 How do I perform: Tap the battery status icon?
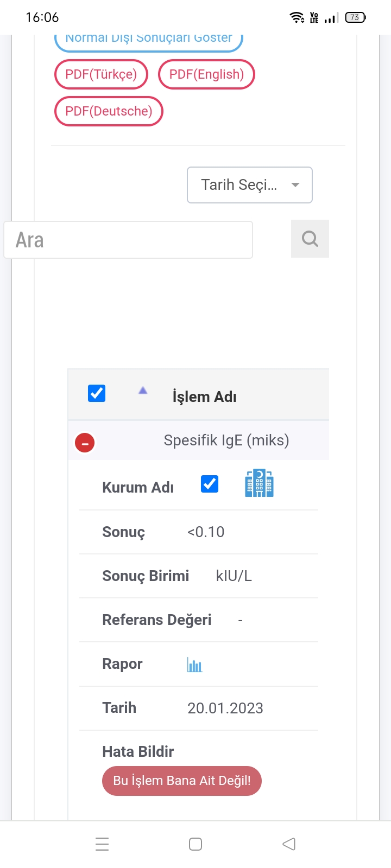click(355, 17)
